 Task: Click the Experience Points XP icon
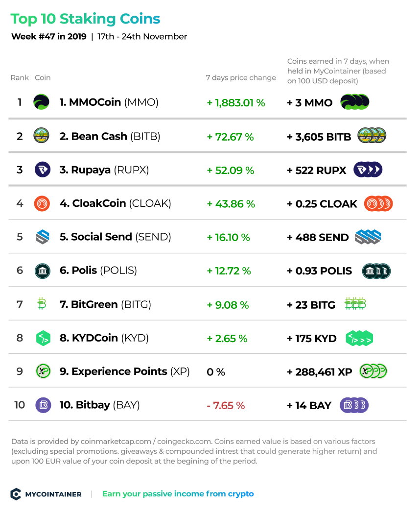coord(43,371)
